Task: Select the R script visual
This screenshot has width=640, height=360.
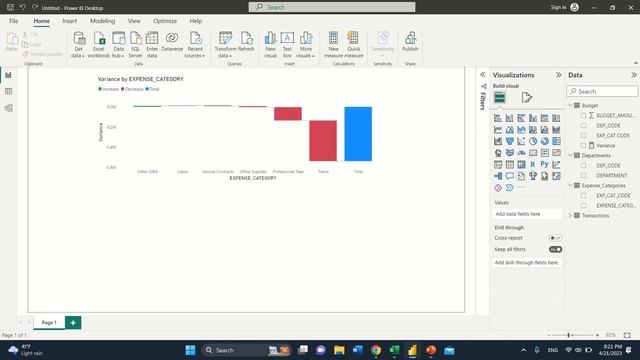Action: 533,165
